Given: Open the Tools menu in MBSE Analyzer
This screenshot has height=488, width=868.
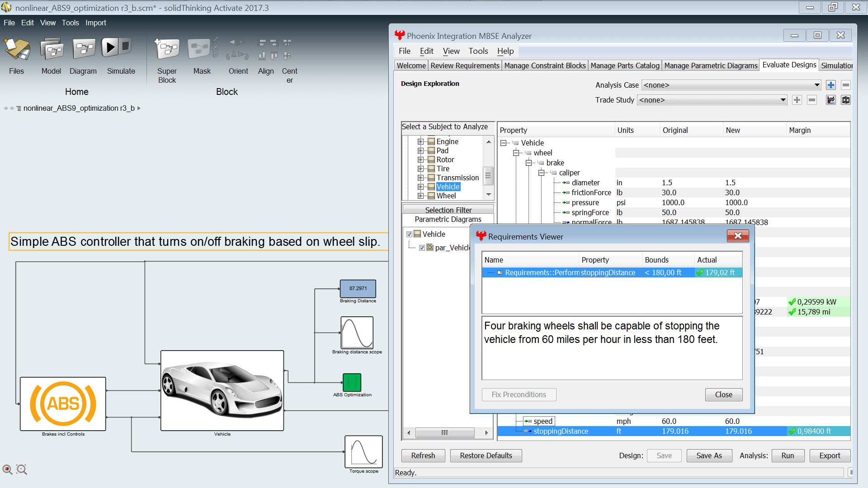Looking at the screenshot, I should pos(478,51).
